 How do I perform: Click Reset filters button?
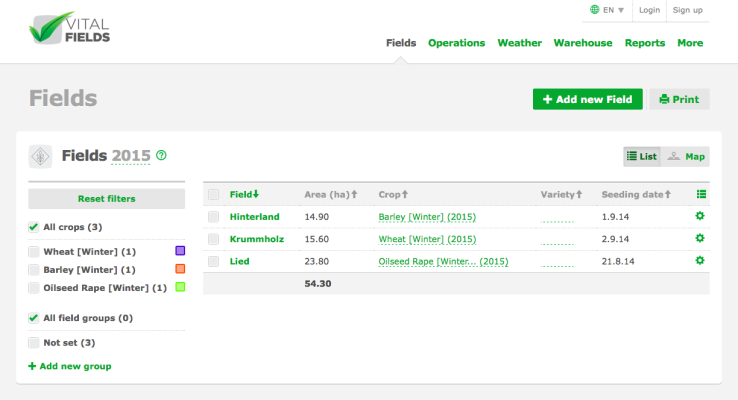[x=106, y=199]
